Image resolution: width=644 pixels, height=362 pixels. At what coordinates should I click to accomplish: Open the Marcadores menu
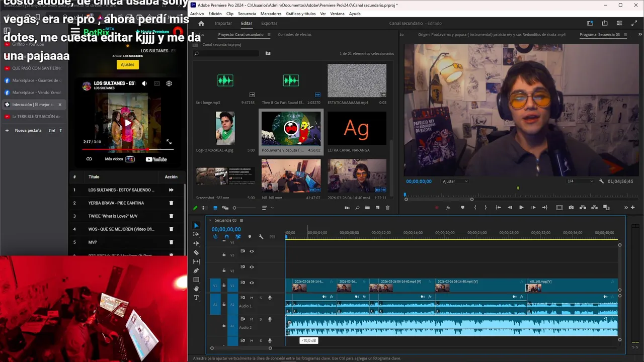[x=271, y=14]
